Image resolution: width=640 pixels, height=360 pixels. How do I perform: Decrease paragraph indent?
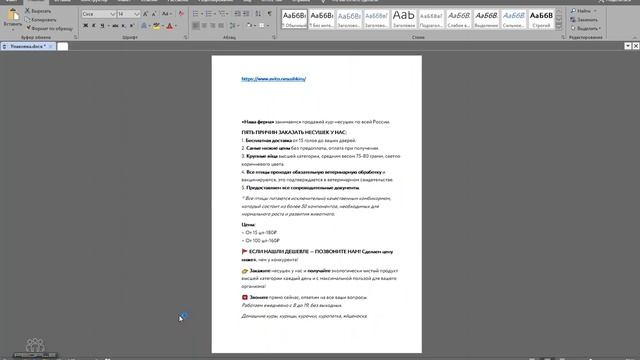click(237, 14)
